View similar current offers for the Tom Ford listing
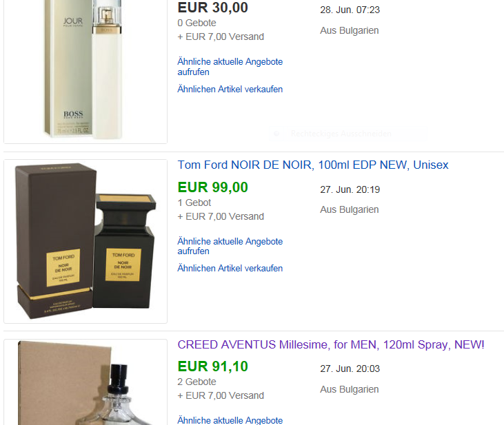This screenshot has height=425, width=504. coord(230,246)
